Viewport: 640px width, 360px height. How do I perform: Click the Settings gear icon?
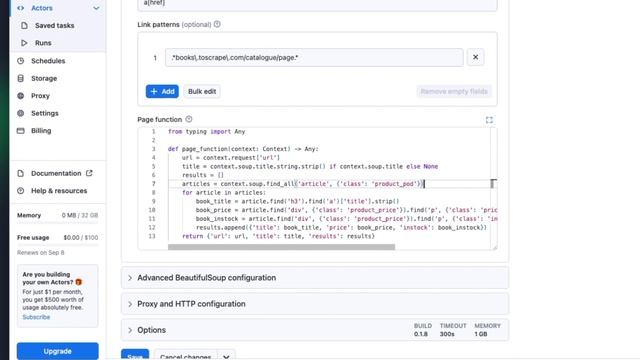click(20, 113)
